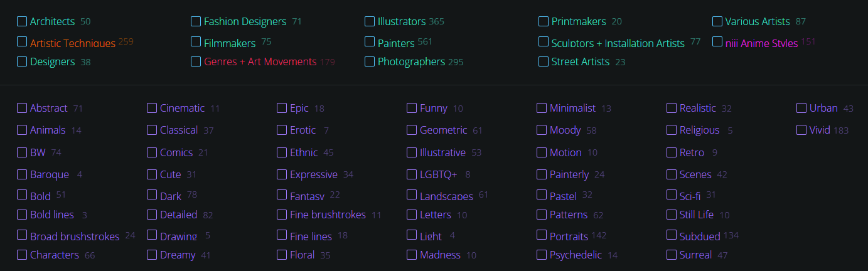Check the Psychedelic tag box
Image resolution: width=868 pixels, height=271 pixels.
542,255
